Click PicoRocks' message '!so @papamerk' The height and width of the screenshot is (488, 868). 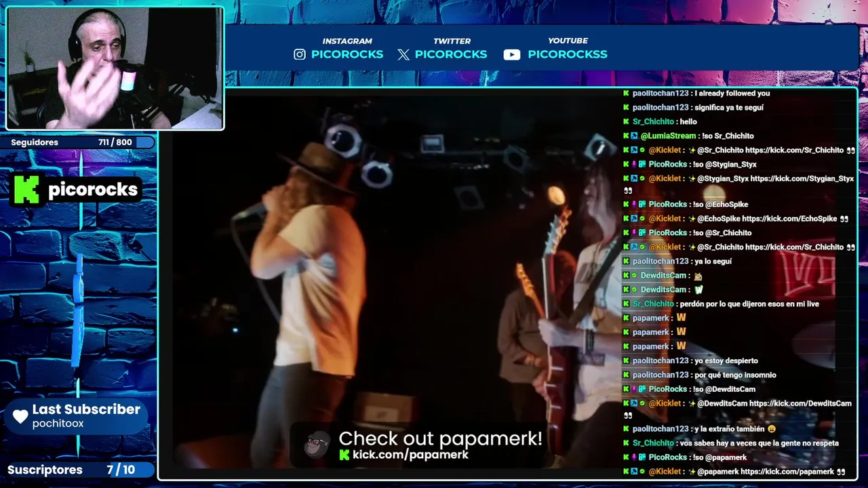point(720,457)
